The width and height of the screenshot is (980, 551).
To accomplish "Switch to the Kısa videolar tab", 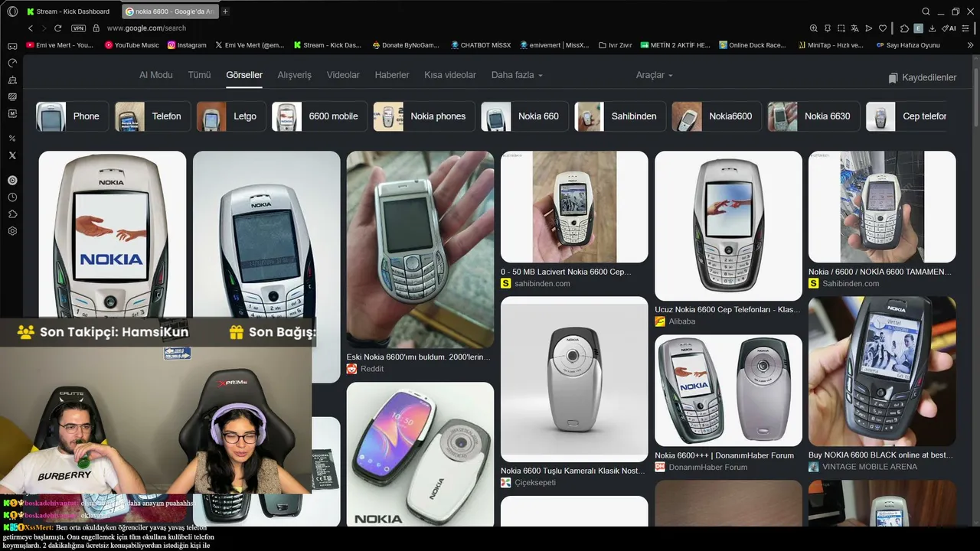I will coord(450,75).
